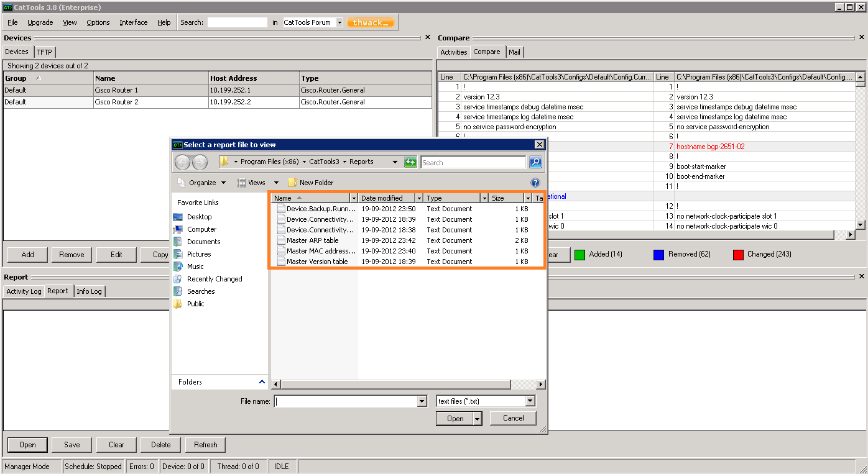Click the dialog Search box
The height and width of the screenshot is (474, 868).
tap(473, 162)
